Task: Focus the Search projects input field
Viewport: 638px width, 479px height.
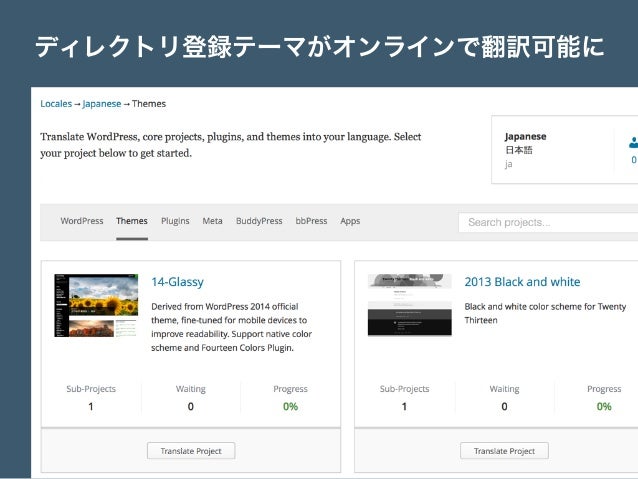Action: [x=548, y=222]
